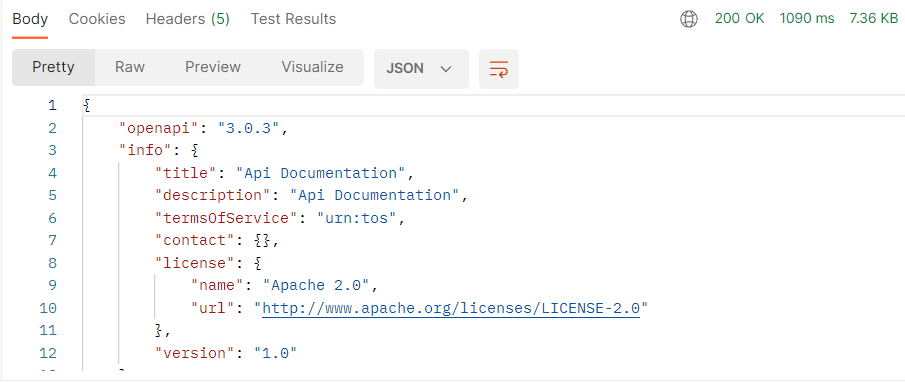Click the "contact" key
This screenshot has height=383, width=905.
click(x=195, y=241)
